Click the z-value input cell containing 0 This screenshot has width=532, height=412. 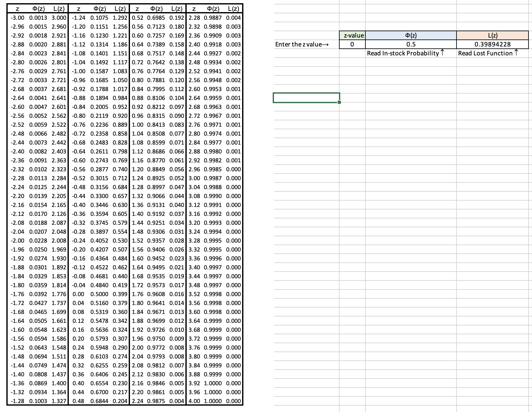tap(352, 45)
